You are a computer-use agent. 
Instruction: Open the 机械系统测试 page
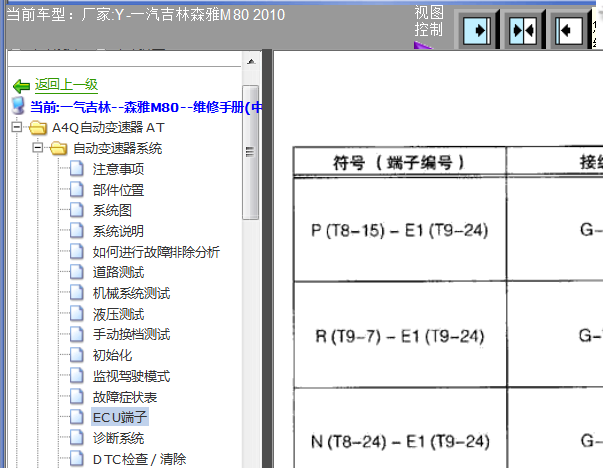[132, 293]
